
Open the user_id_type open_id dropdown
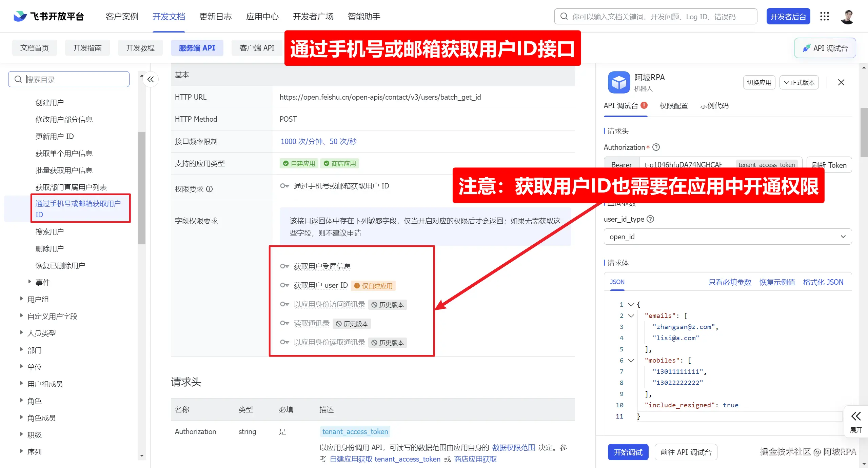(727, 237)
